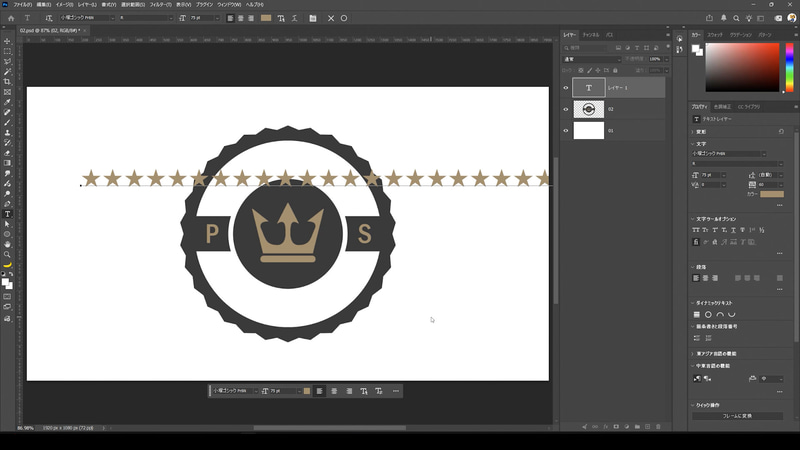Select the Zoom tool in toolbar
Viewport: 800px width, 450px height.
point(7,255)
